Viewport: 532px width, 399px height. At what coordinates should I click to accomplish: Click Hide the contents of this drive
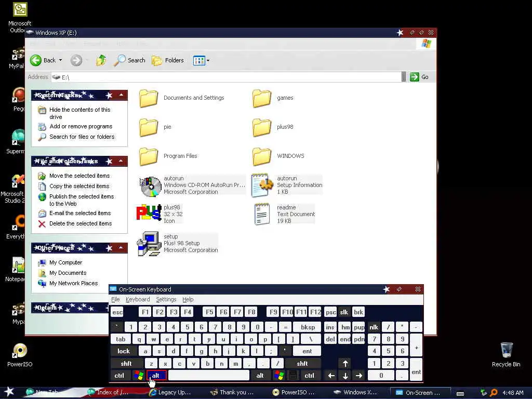coord(79,113)
